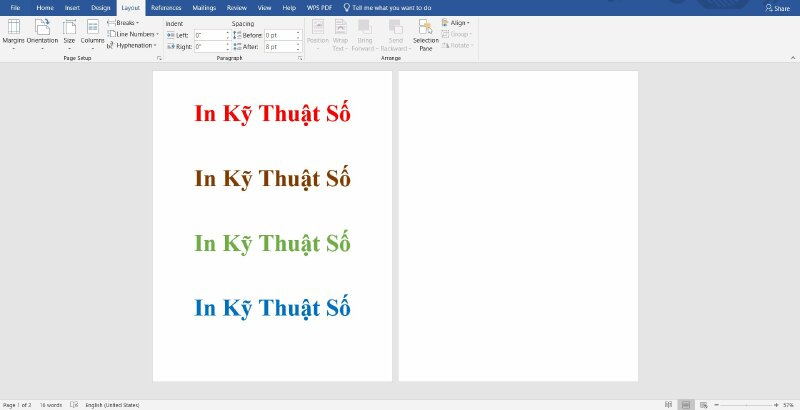Open the Group dropdown
The image size is (800, 410).
tap(457, 34)
